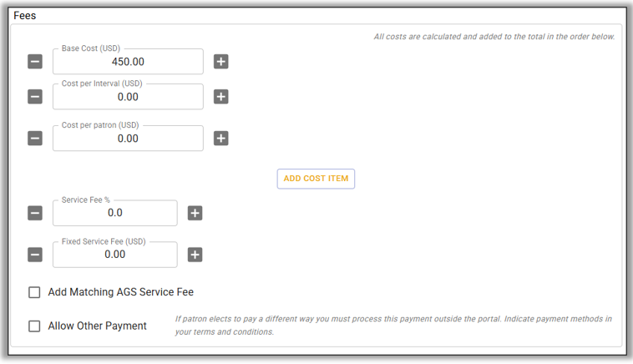Click plus beside Cost per Interval
633x364 pixels.
220,97
